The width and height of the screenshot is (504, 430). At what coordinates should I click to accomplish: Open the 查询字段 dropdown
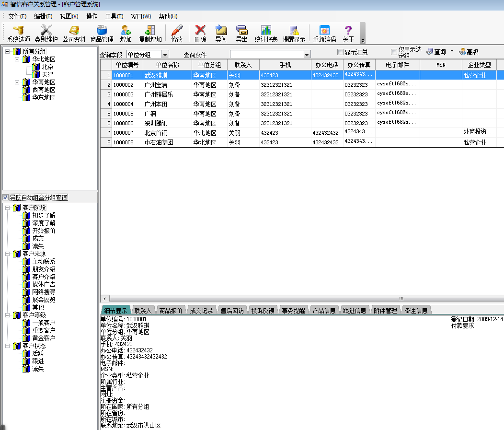coord(165,55)
